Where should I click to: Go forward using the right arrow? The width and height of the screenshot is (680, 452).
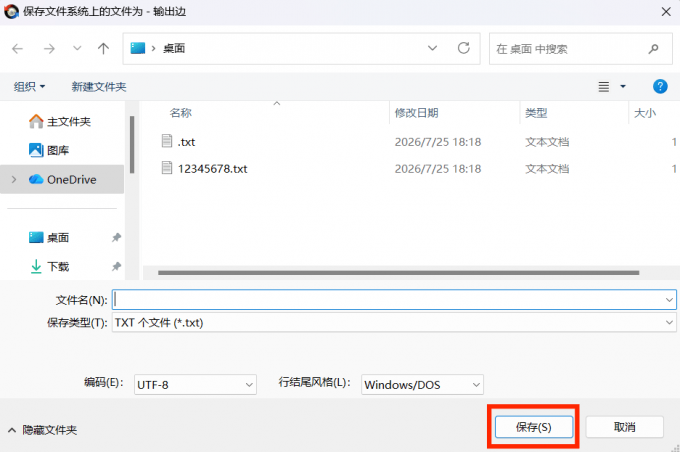(49, 49)
